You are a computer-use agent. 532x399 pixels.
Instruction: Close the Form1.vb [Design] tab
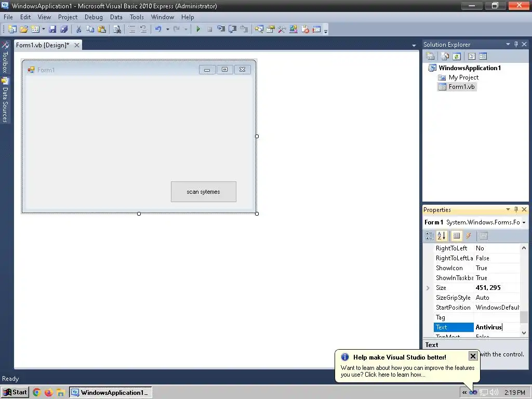point(77,45)
